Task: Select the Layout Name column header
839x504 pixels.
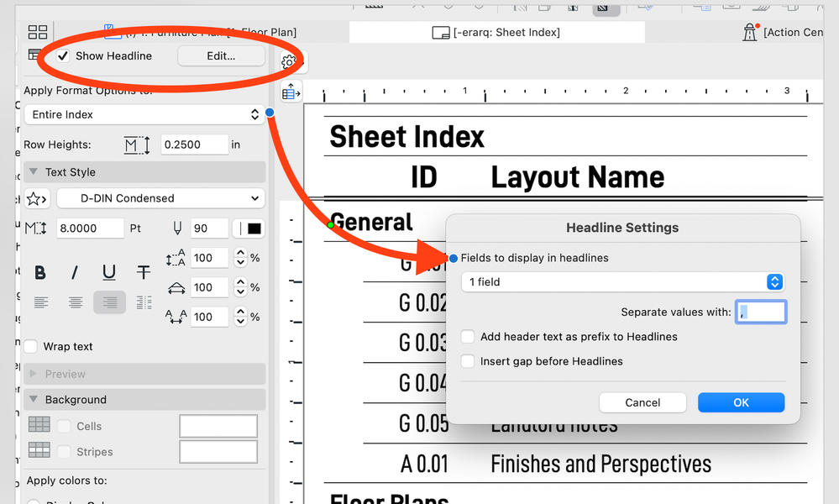Action: 578,177
